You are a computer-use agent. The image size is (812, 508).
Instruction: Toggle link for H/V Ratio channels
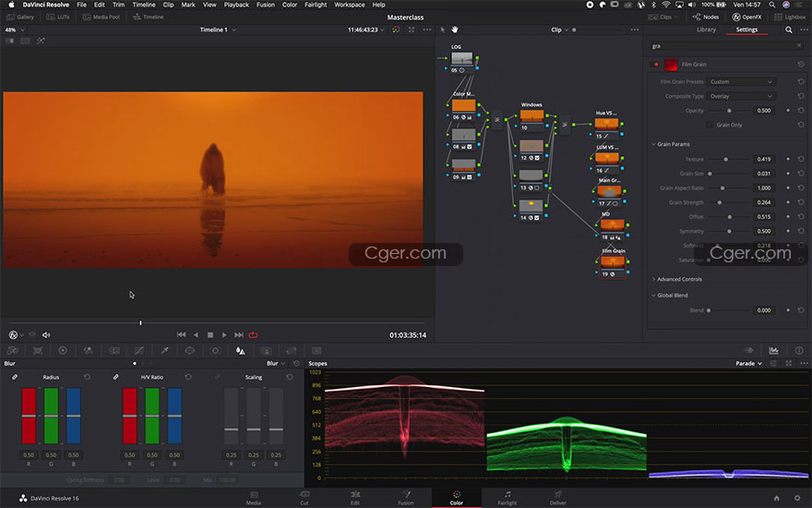(116, 377)
